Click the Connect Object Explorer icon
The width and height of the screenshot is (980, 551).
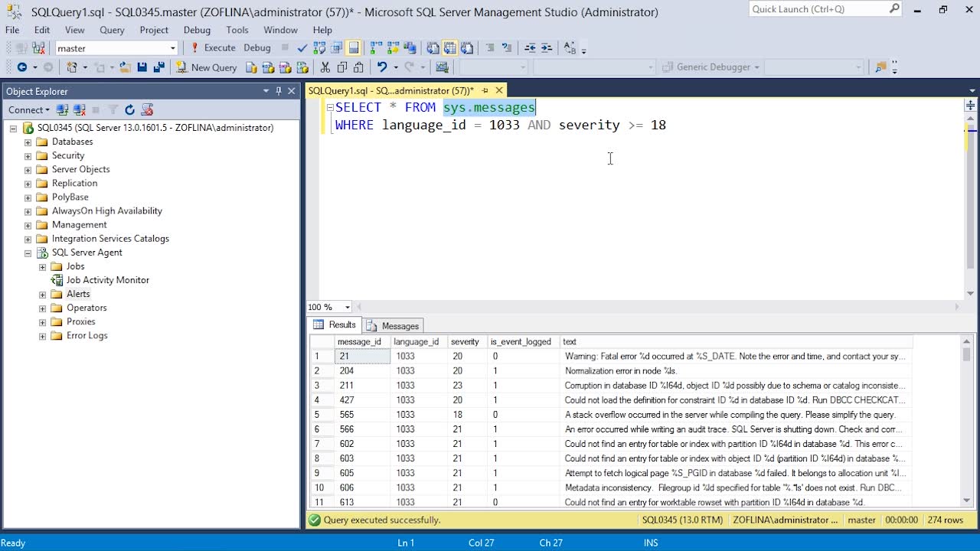(x=62, y=110)
